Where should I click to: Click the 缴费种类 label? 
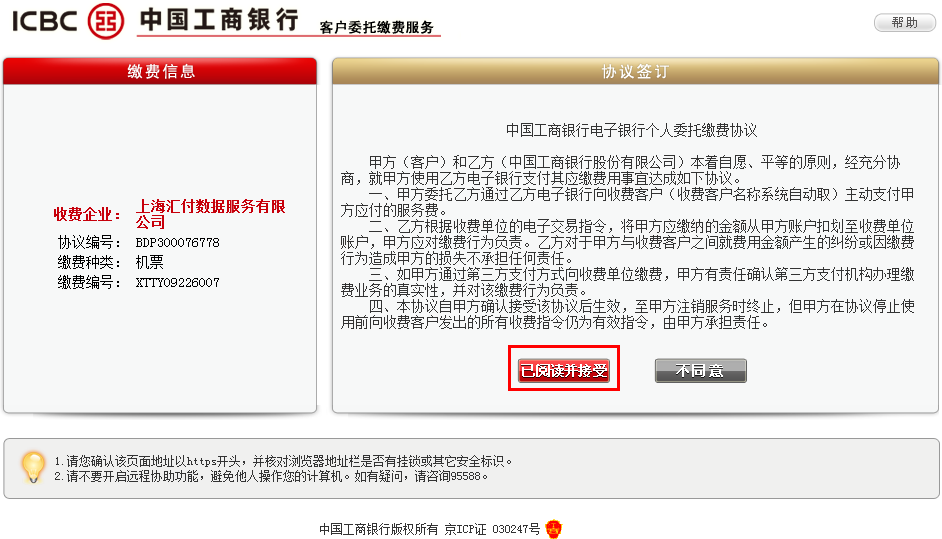[x=89, y=263]
